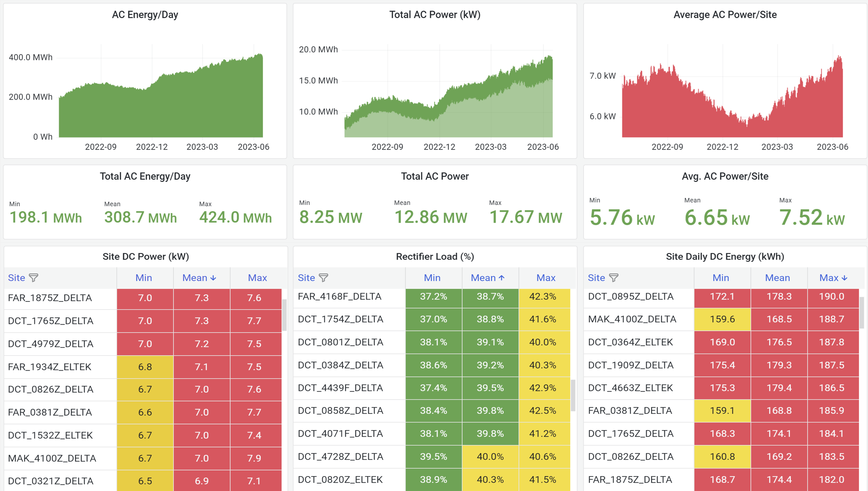Screen dimensions: 868x491
Task: Click Site header in Site DC Power table
Action: coord(16,278)
